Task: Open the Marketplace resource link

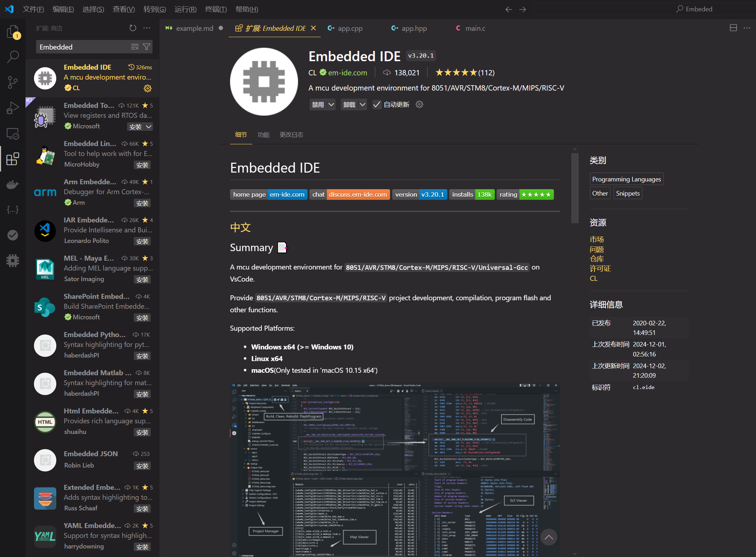Action: [597, 239]
